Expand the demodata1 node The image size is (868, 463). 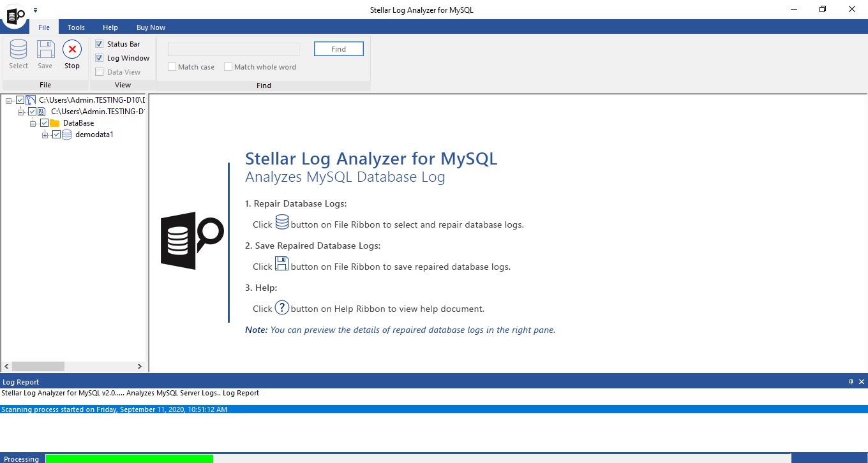coord(45,135)
